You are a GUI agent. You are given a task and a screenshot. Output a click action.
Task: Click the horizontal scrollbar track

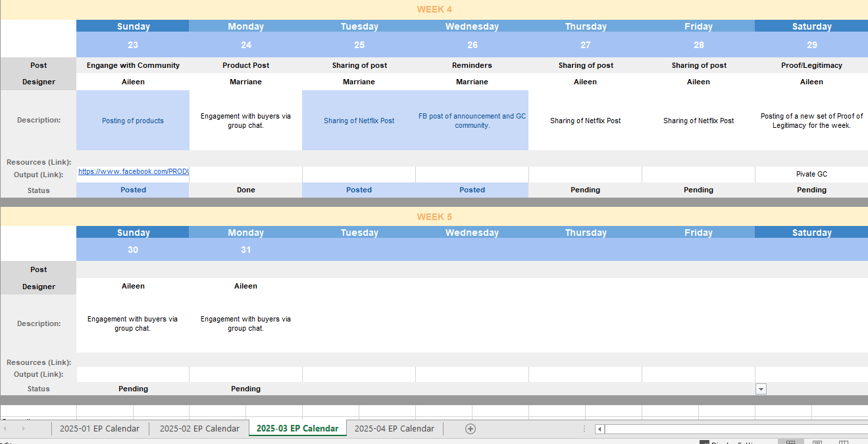pyautogui.click(x=724, y=429)
